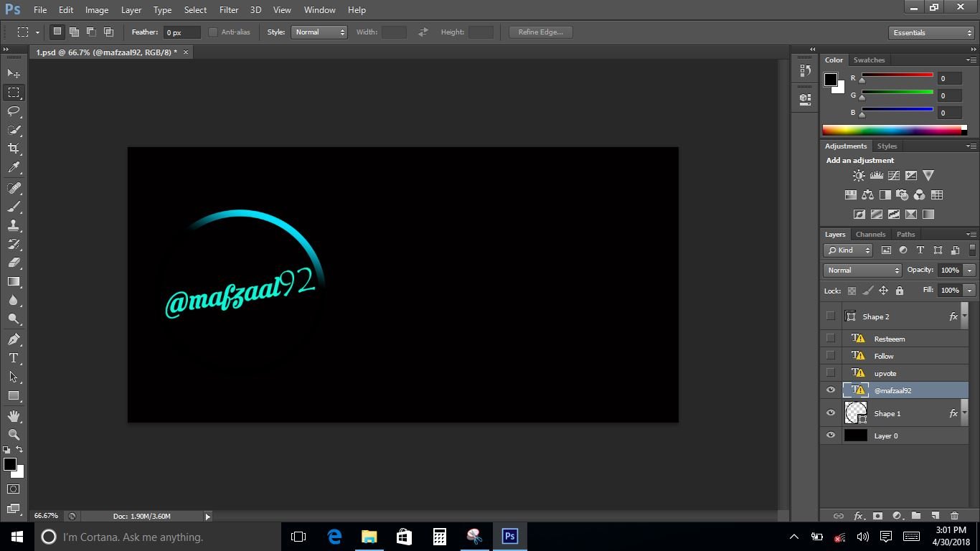The width and height of the screenshot is (980, 551).
Task: Select the Spot Healing Brush tool
Action: [14, 188]
